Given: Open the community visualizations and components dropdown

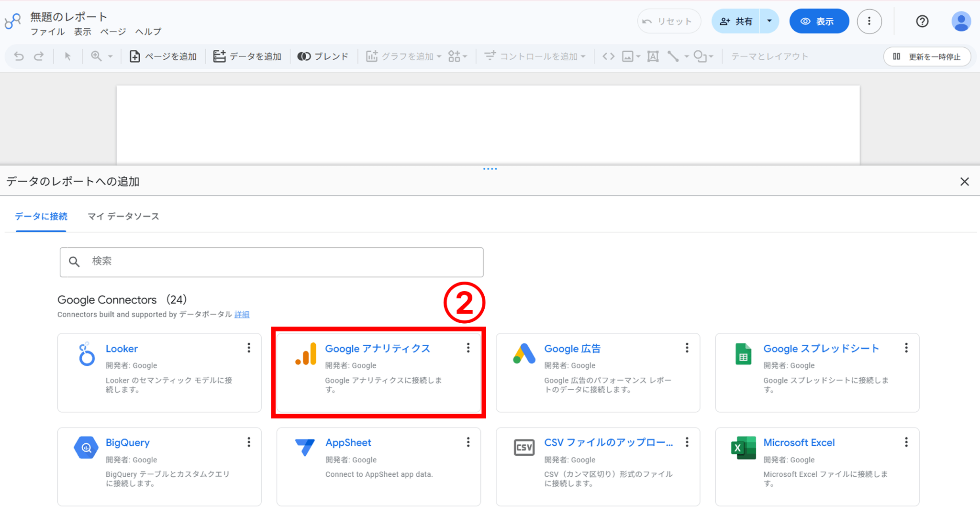Looking at the screenshot, I should 458,56.
